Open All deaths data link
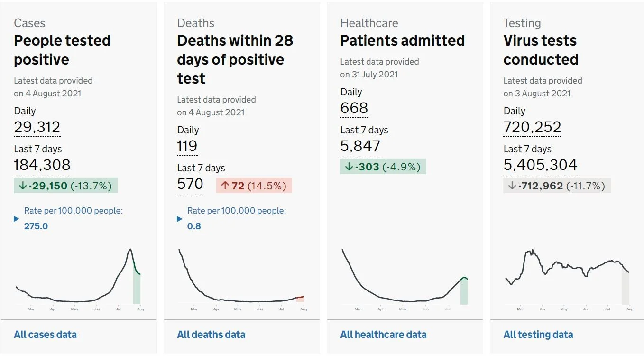The width and height of the screenshot is (644, 356). pos(211,335)
